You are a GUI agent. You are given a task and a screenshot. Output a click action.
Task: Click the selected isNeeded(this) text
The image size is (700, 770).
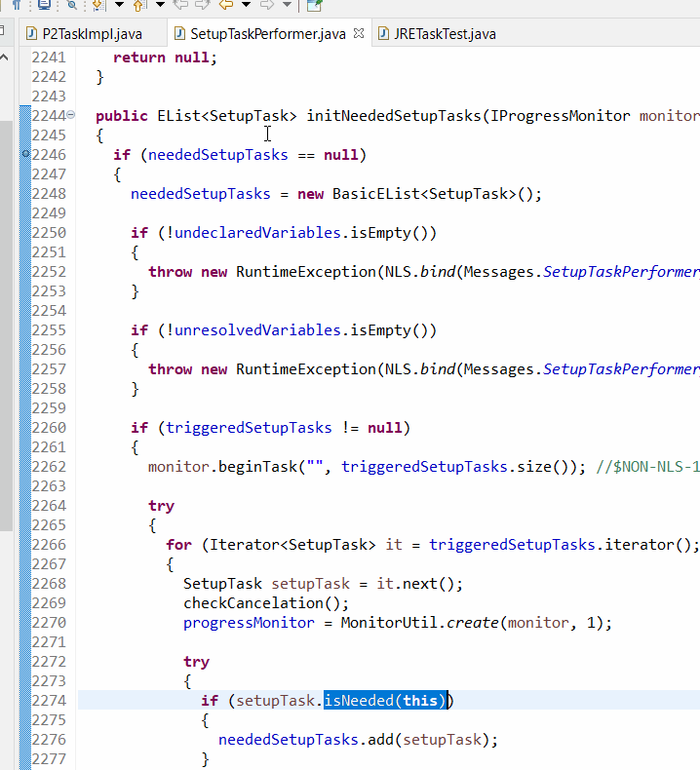click(385, 700)
